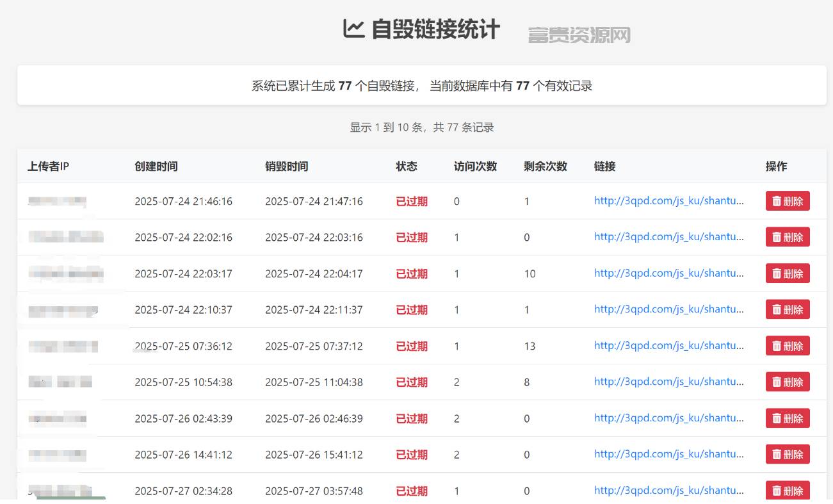Screen dimensions: 833x504
Task: Click 已过期 status in the 21:46:16 row
Action: click(x=412, y=201)
